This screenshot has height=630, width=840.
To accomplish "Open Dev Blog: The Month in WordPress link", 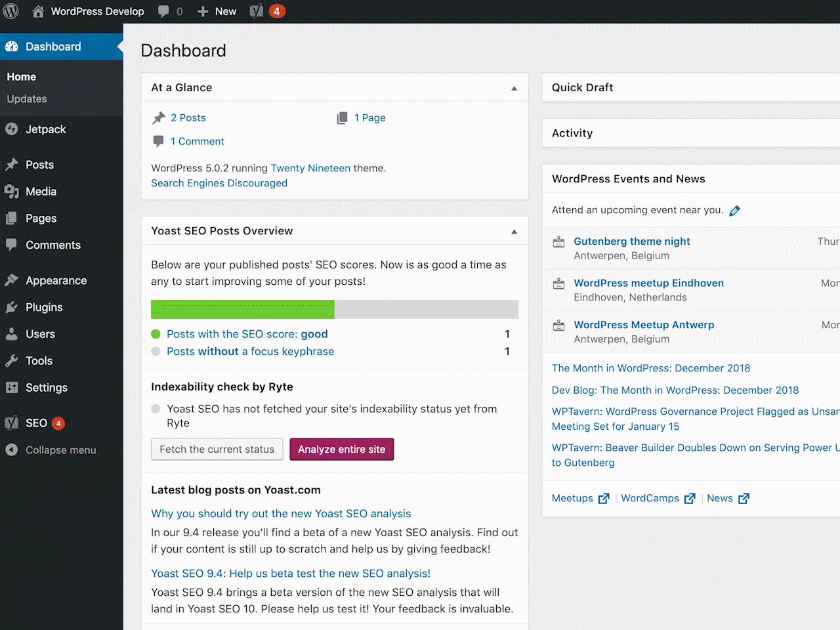I will pos(675,390).
